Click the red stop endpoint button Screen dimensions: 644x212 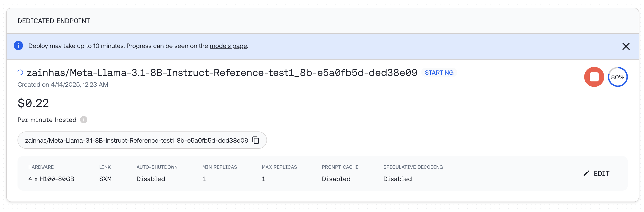pyautogui.click(x=594, y=77)
